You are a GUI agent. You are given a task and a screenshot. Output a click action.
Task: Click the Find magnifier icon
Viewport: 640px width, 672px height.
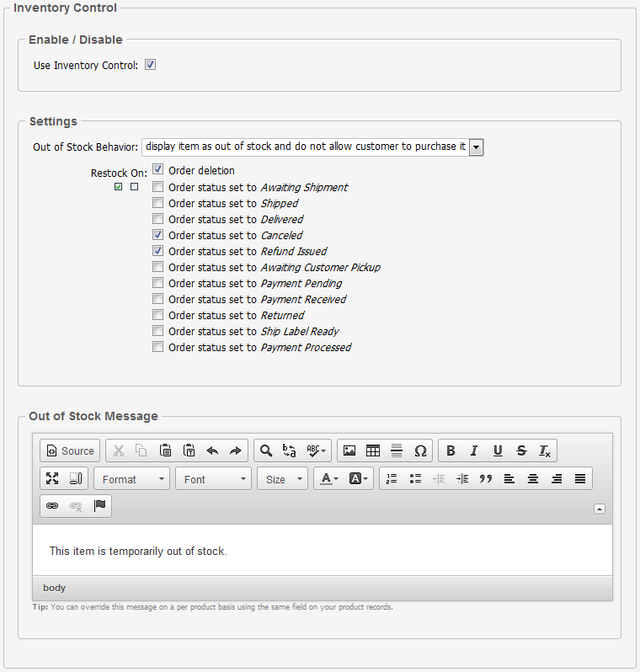pos(266,451)
